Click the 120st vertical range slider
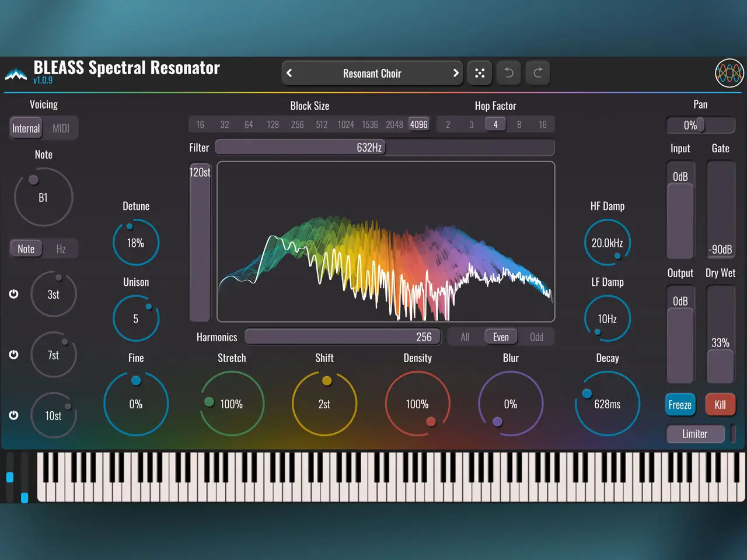The width and height of the screenshot is (747, 560). click(200, 242)
